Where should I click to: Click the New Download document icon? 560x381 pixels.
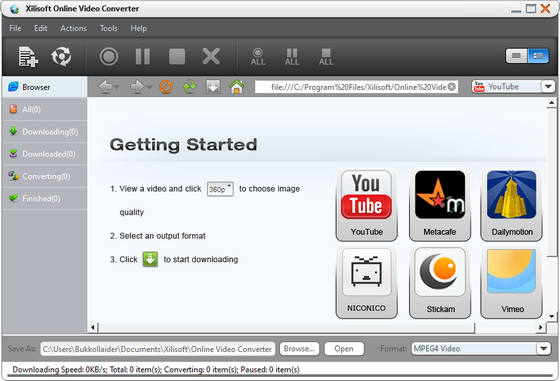(28, 56)
